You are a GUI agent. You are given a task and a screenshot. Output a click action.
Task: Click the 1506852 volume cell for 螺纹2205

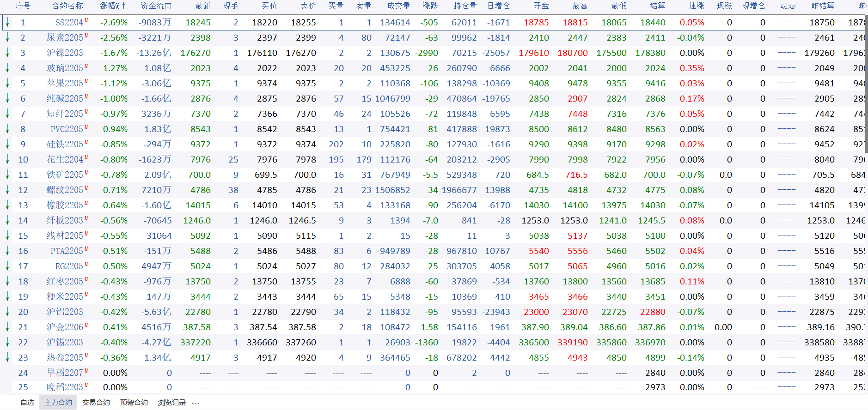pyautogui.click(x=392, y=190)
